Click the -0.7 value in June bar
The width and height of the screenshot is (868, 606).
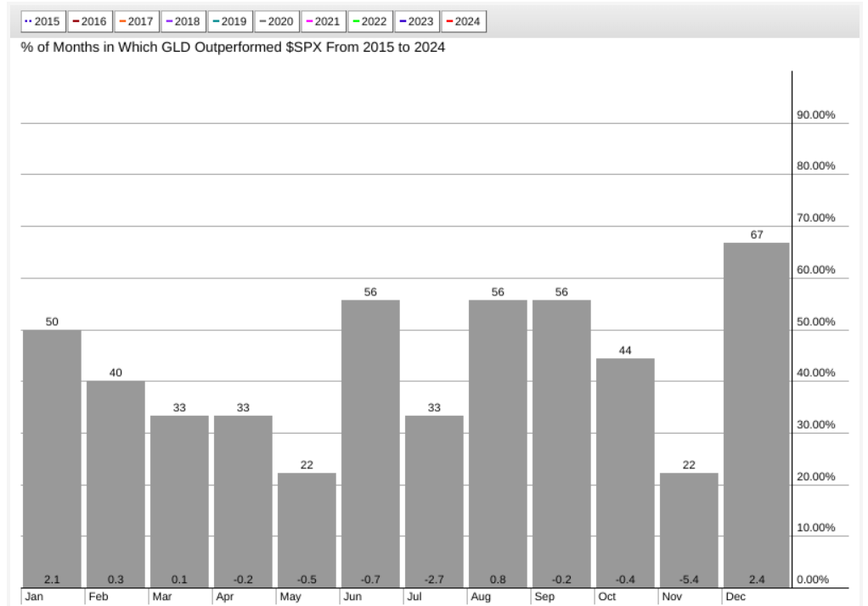pos(370,580)
